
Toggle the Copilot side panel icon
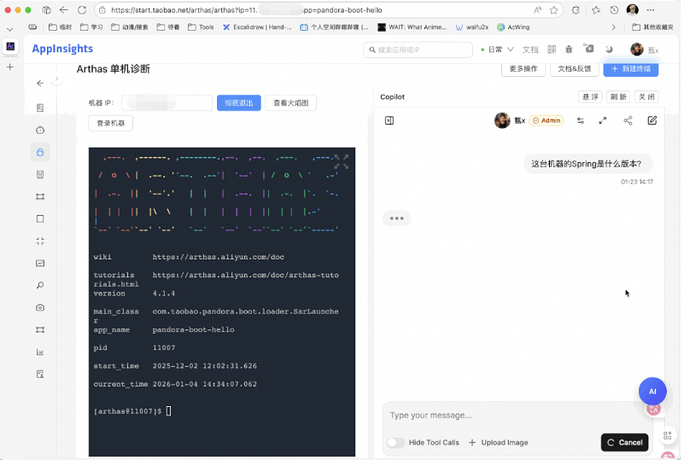pyautogui.click(x=389, y=121)
